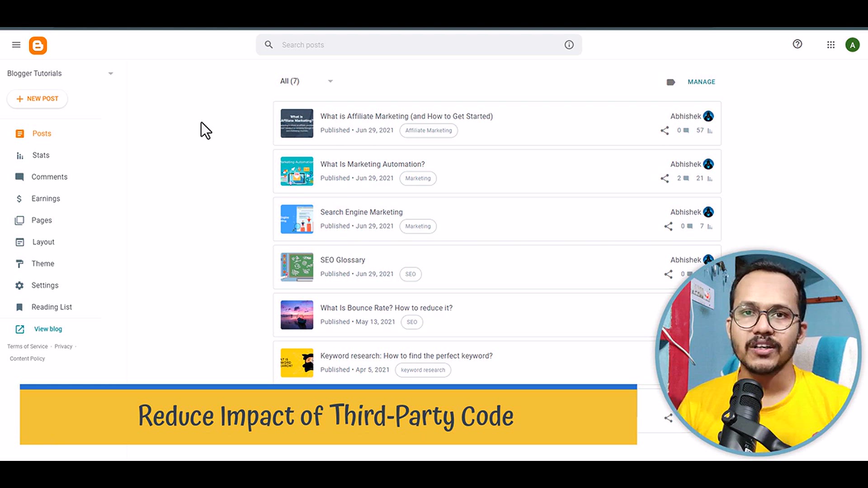
Task: View stats icon for Search Engine Marketing post
Action: point(710,226)
